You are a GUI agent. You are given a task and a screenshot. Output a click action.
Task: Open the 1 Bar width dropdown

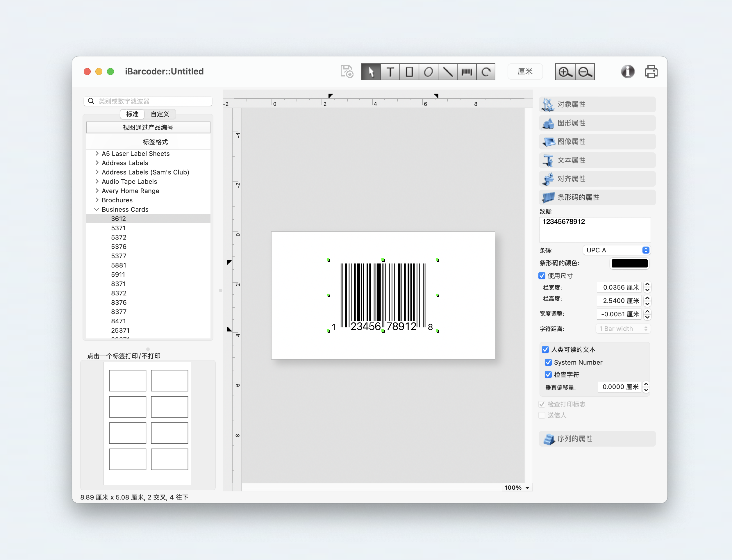point(623,329)
